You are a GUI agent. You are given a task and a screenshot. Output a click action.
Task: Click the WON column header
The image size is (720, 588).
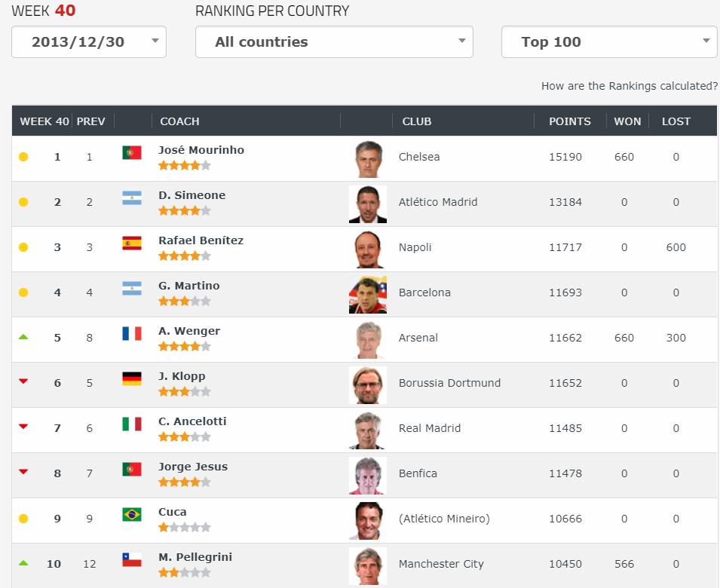tap(627, 121)
